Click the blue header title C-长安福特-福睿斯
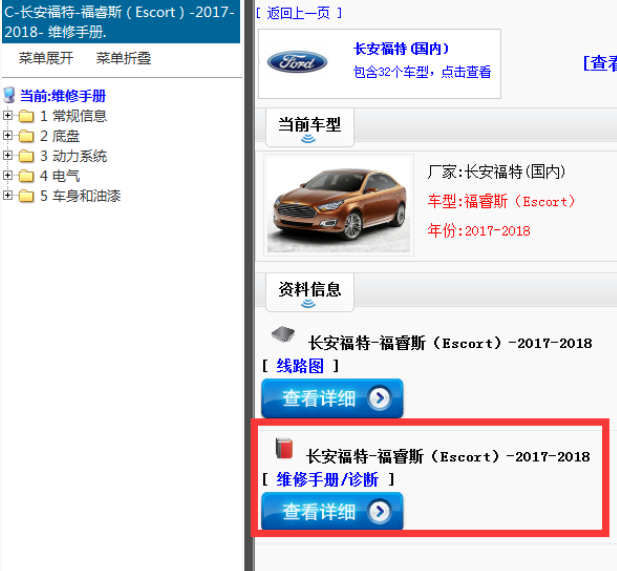Image resolution: width=617 pixels, height=571 pixels. [121, 22]
